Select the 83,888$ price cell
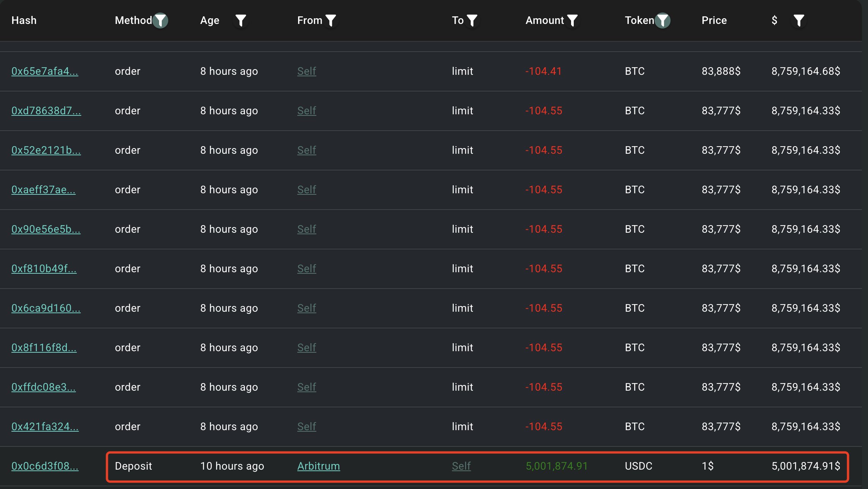868x489 pixels. tap(721, 71)
